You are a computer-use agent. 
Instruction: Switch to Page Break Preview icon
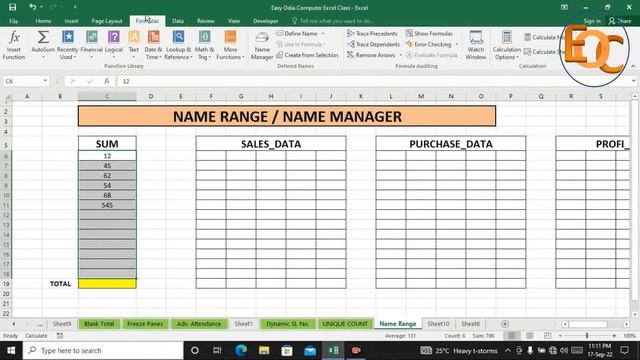(547, 336)
